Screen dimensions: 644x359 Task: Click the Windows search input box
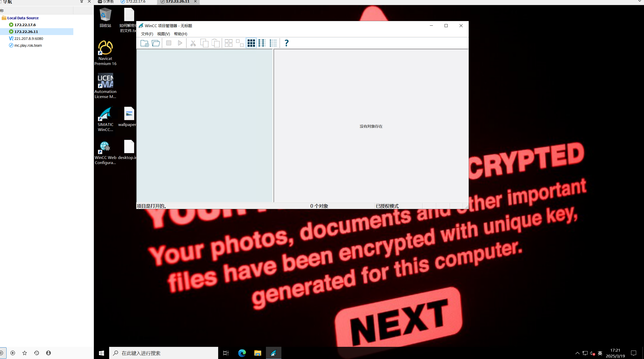pyautogui.click(x=164, y=353)
